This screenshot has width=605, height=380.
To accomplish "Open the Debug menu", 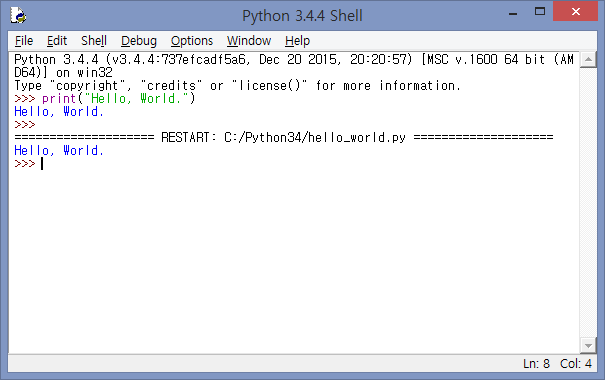I will pos(139,41).
